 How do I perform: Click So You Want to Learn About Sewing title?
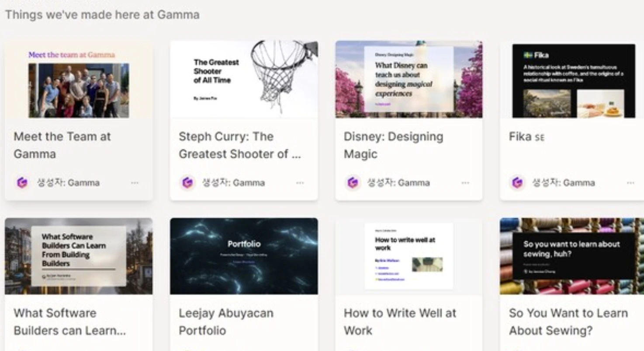568,322
